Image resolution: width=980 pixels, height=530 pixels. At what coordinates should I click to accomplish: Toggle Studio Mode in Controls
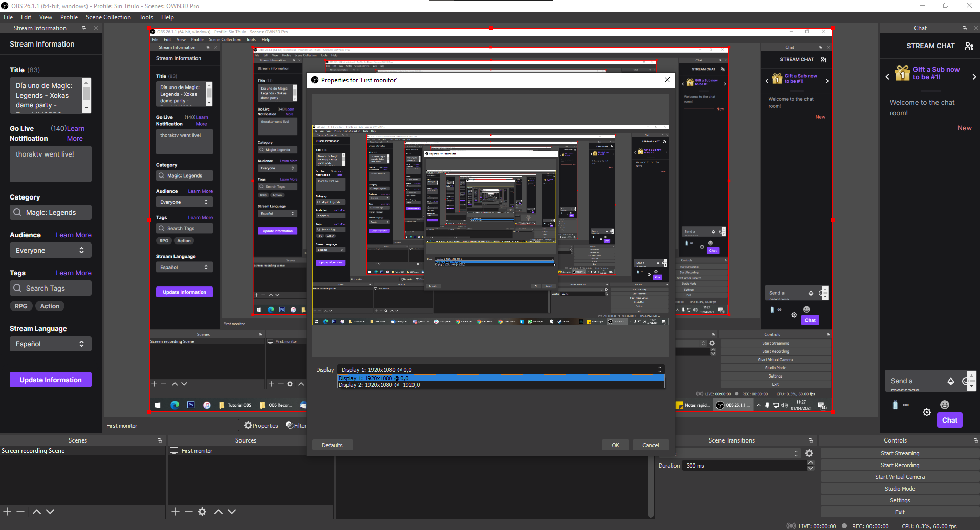[x=900, y=489]
